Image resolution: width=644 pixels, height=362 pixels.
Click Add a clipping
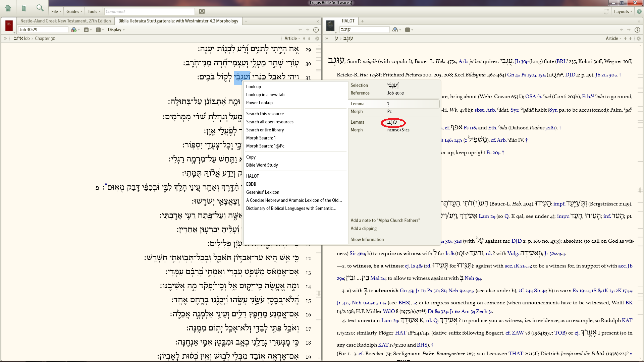[364, 229]
